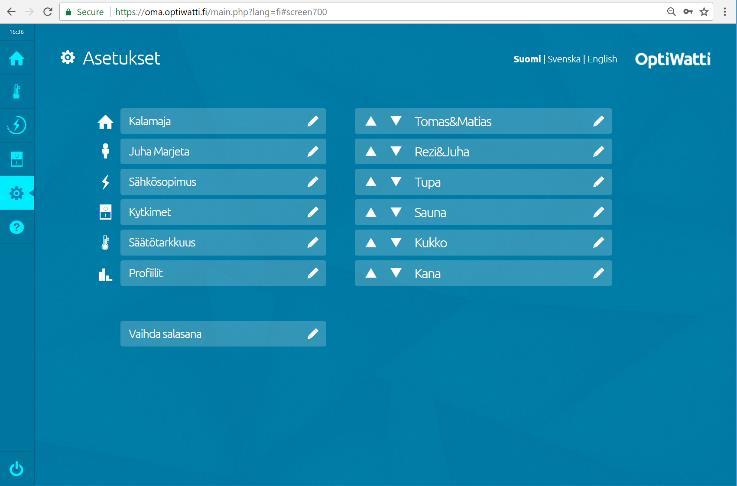Move Tomas&Matias up with the arrow
The width and height of the screenshot is (737, 486).
371,121
